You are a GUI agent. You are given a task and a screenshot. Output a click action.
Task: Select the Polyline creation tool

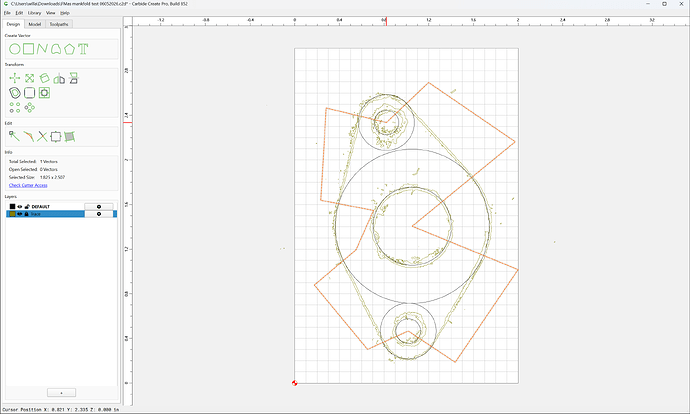pyautogui.click(x=42, y=49)
